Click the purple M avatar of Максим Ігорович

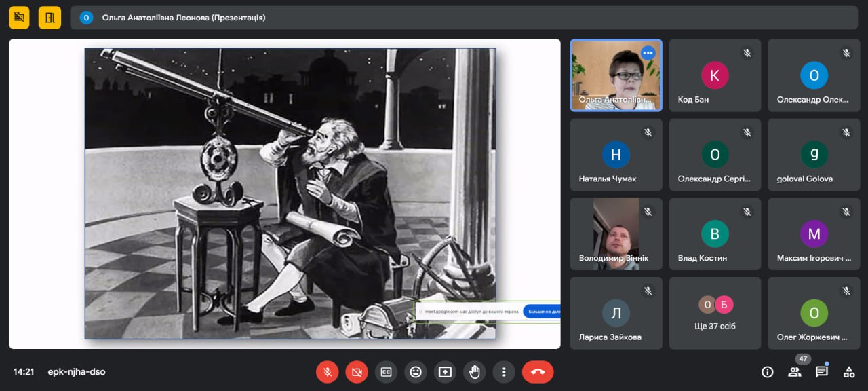point(814,234)
